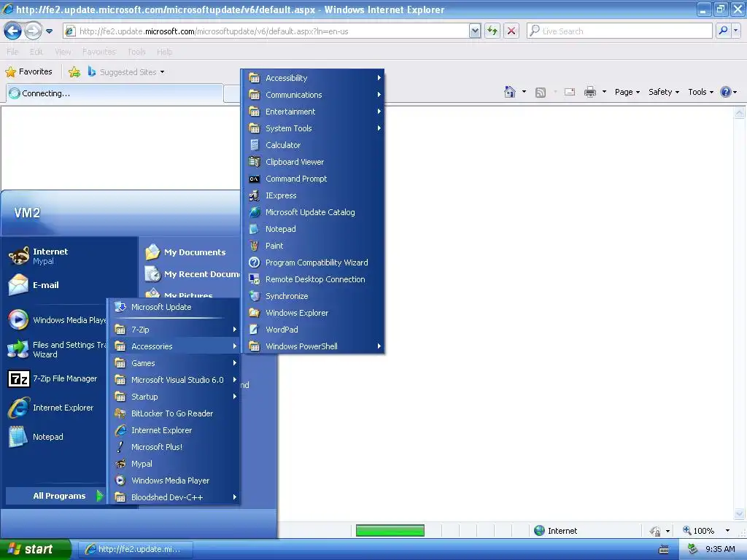Open Notepad in Accessories submenu

pos(312,229)
